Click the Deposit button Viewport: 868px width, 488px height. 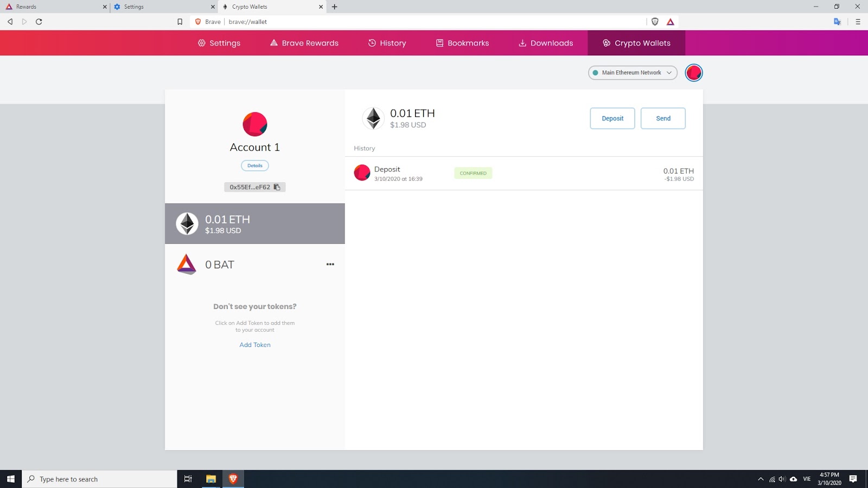point(612,118)
